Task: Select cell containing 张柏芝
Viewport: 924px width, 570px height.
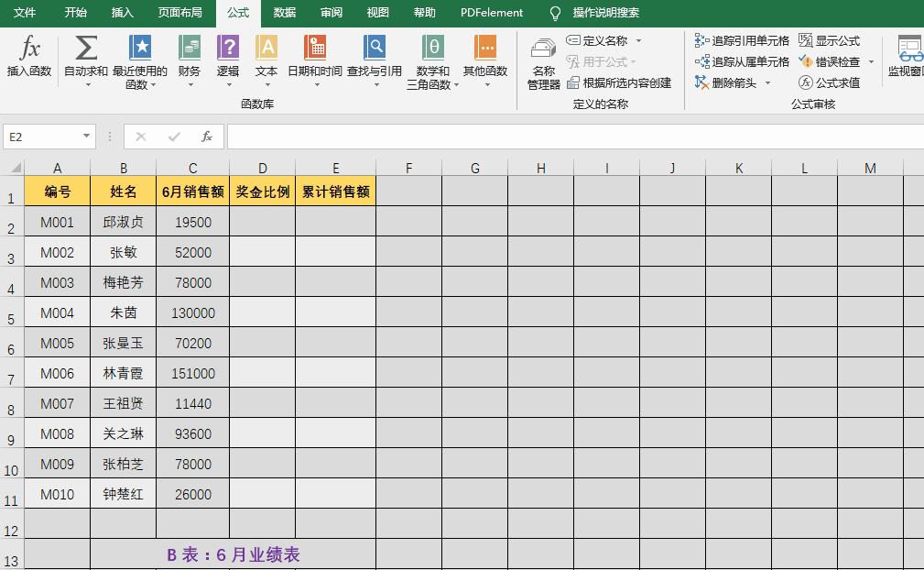Action: click(x=123, y=464)
